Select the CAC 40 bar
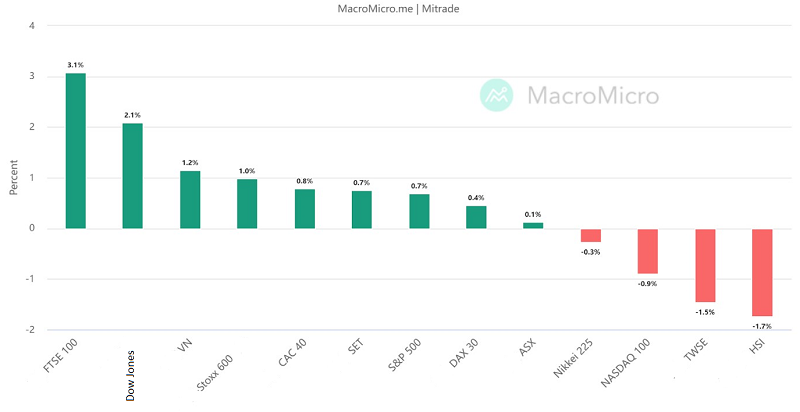 [x=305, y=209]
